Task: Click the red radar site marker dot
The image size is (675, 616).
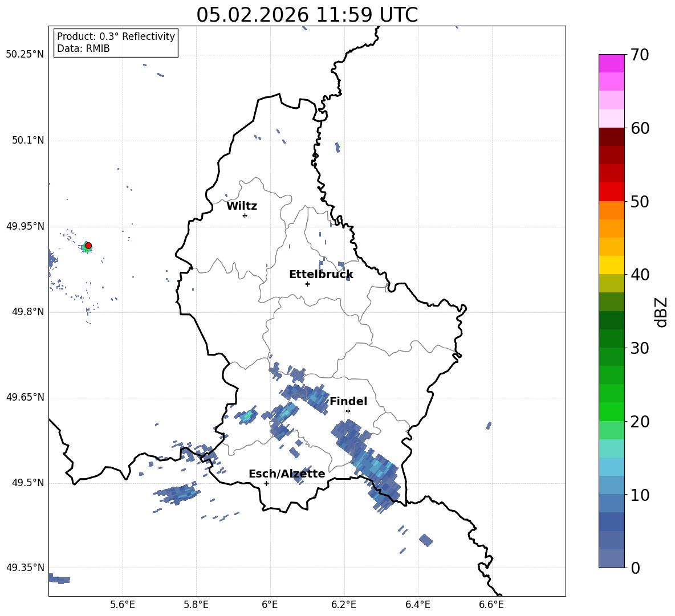Action: [88, 245]
